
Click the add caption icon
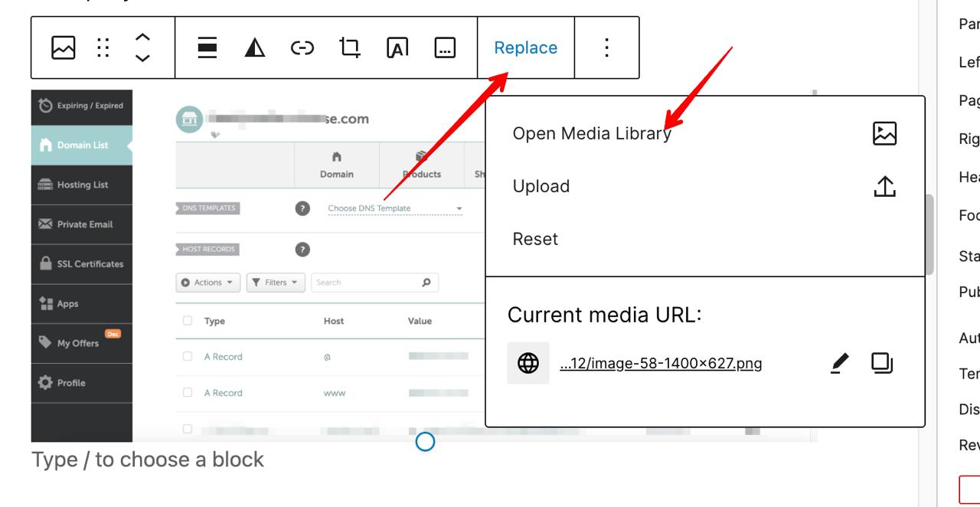click(445, 47)
